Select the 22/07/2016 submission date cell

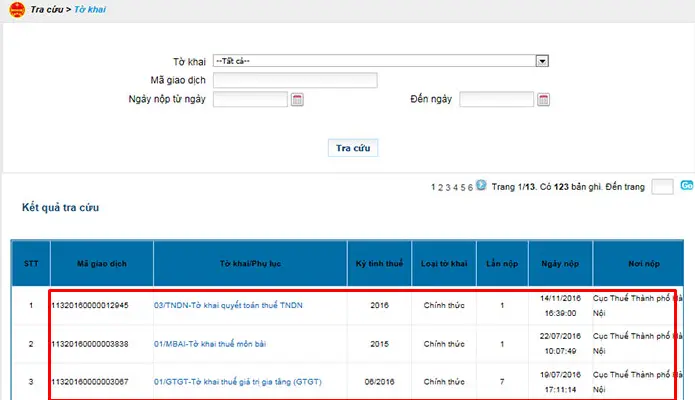pyautogui.click(x=560, y=344)
